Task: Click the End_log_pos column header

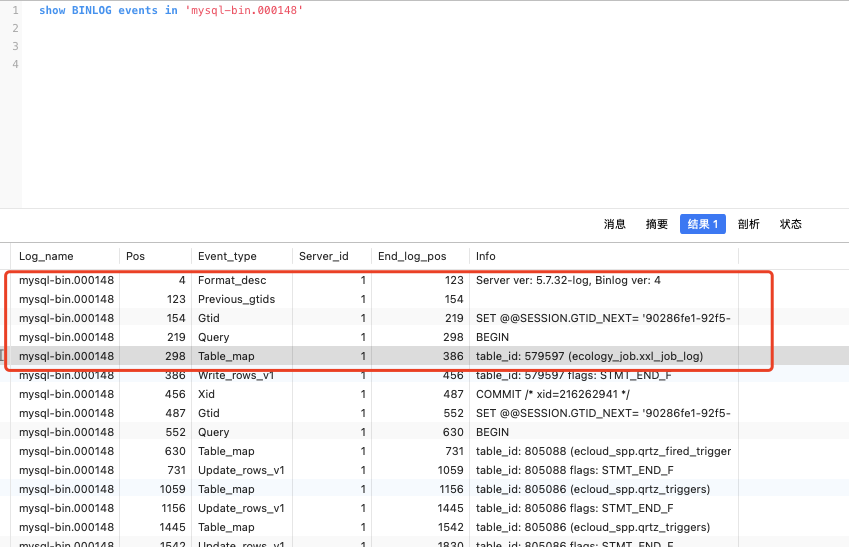Action: tap(412, 256)
